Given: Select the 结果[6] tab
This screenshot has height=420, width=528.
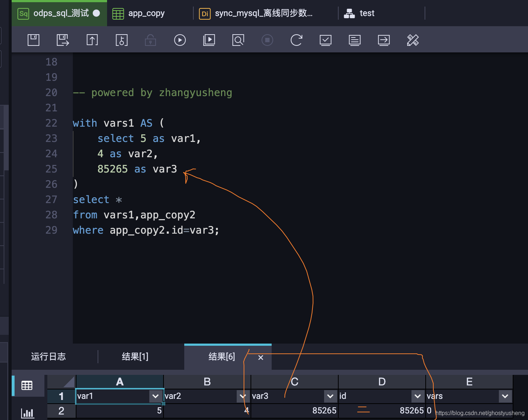Looking at the screenshot, I should [221, 357].
